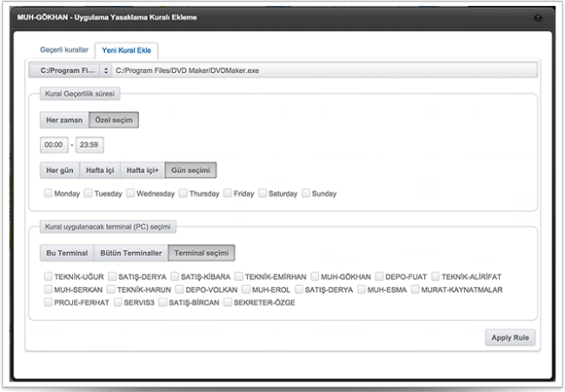Click the 23:59 end time field
The width and height of the screenshot is (565, 392).
pyautogui.click(x=89, y=145)
